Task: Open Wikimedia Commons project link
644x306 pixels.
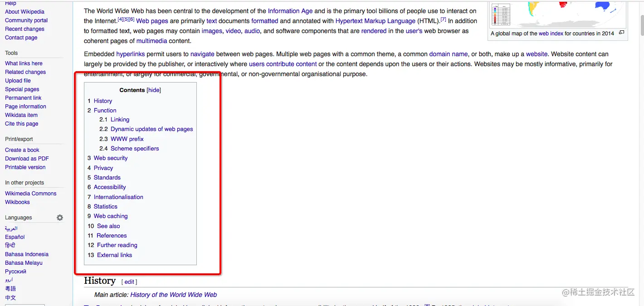Action: (31, 194)
